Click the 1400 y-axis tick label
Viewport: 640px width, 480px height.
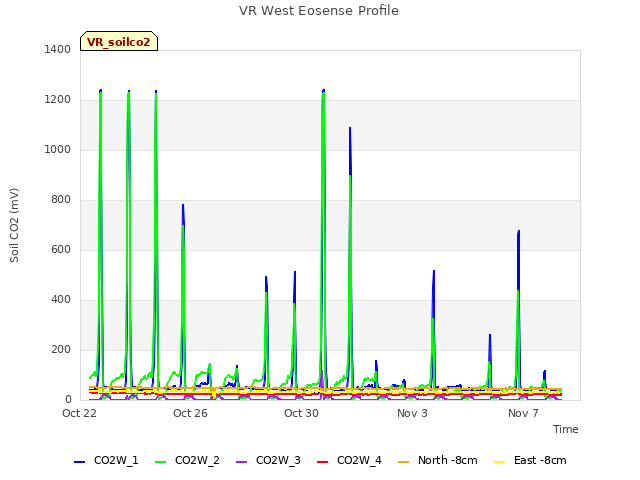[58, 49]
